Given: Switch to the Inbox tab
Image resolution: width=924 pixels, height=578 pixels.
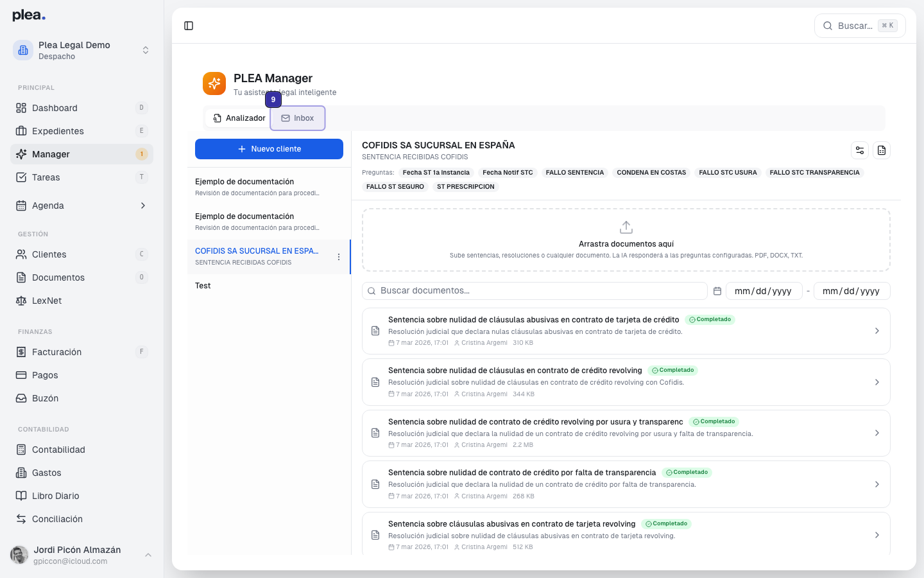Looking at the screenshot, I should 298,118.
